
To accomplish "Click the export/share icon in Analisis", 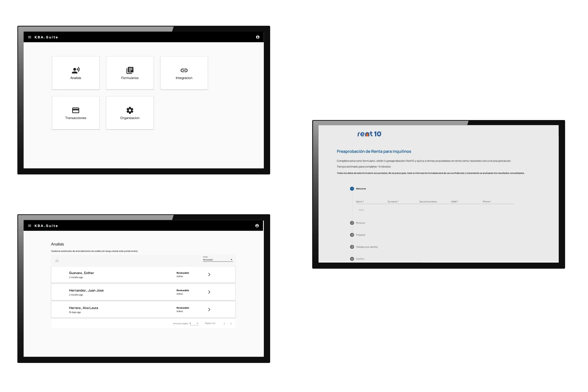I will (x=57, y=260).
